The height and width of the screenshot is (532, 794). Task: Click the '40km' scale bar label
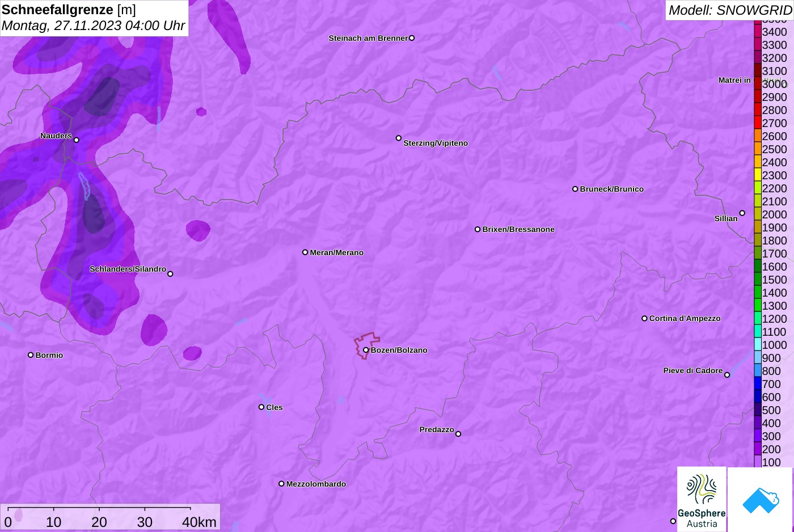[x=199, y=522]
